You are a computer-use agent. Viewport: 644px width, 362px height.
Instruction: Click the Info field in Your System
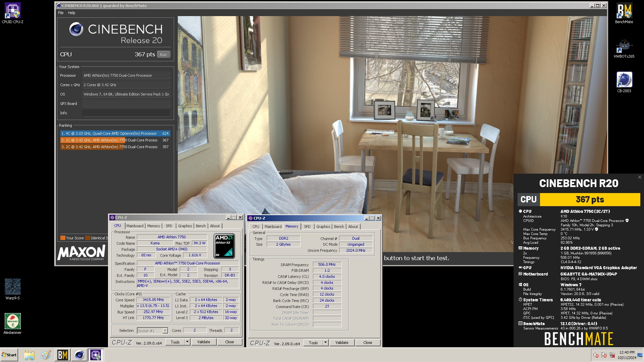(126, 113)
